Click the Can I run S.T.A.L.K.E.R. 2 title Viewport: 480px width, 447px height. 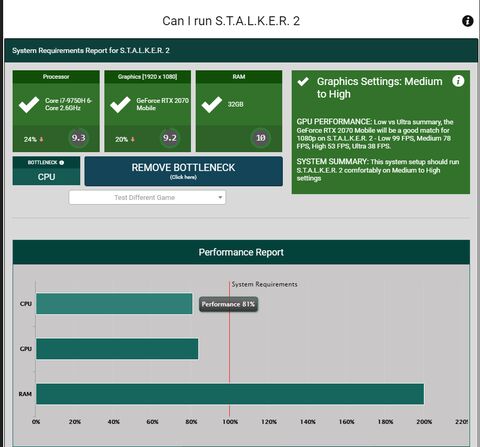231,21
